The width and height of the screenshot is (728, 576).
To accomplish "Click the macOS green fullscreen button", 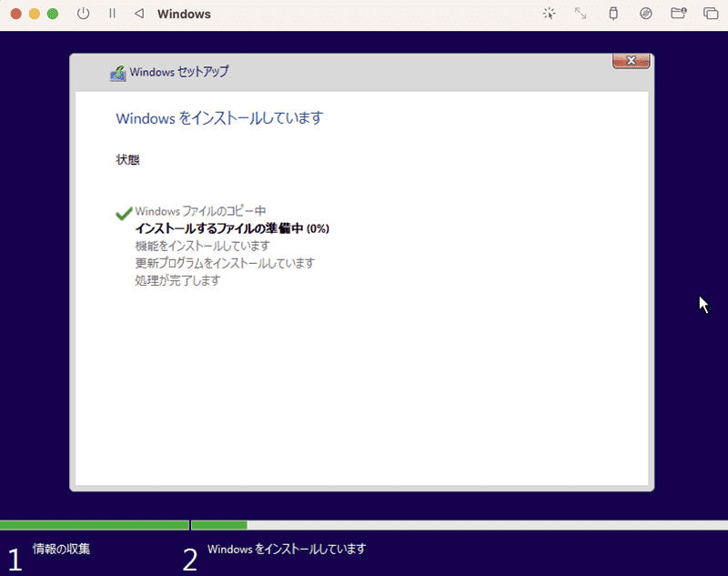I will click(x=53, y=14).
